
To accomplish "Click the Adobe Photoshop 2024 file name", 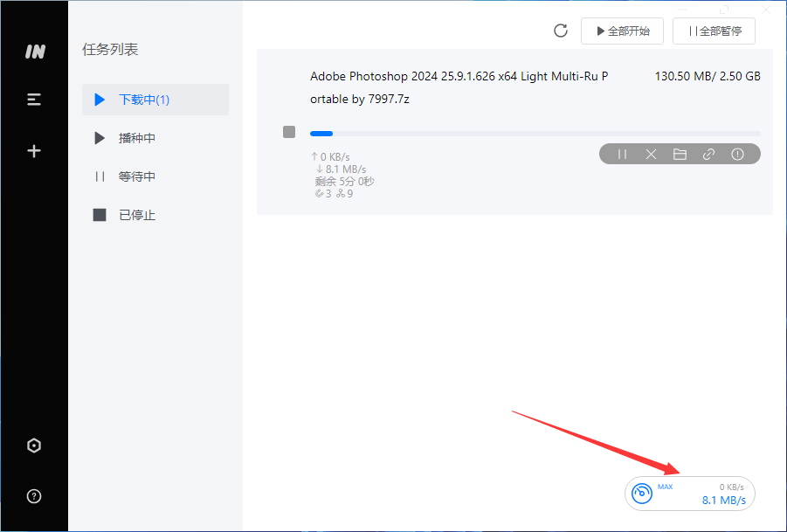I will click(x=459, y=88).
